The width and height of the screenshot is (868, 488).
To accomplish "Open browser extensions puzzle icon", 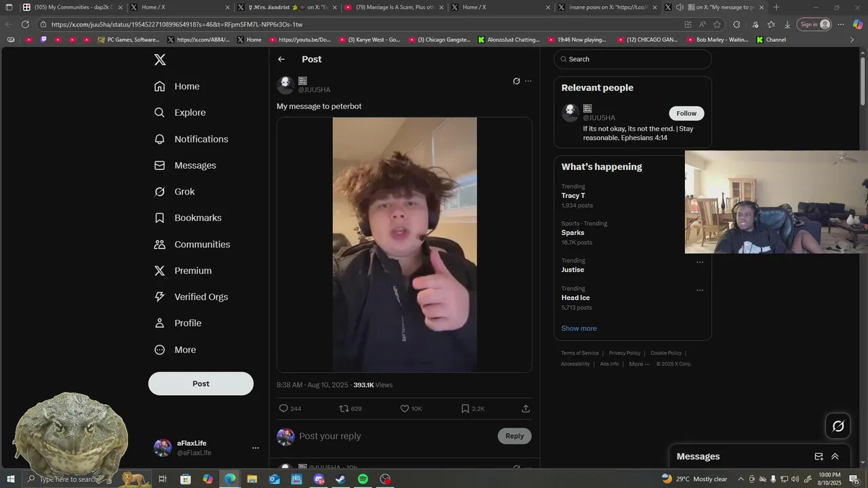I will coord(736,24).
